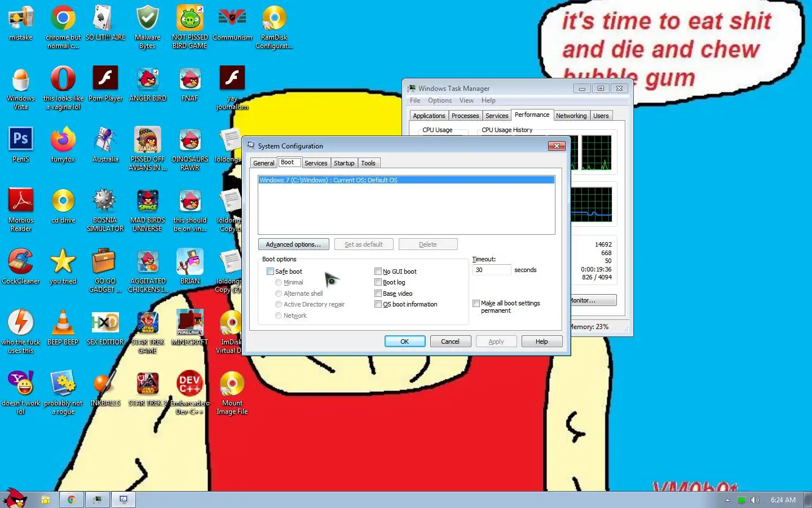Toggle the Boot log checkbox
812x508 pixels.
point(378,282)
